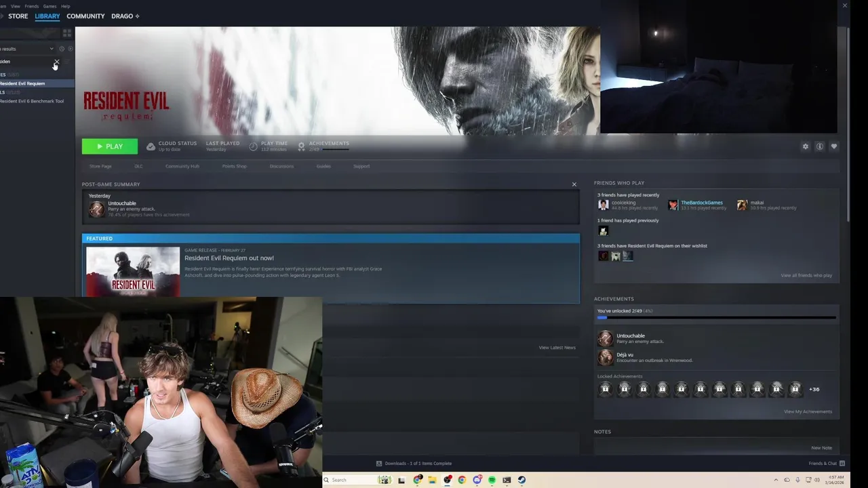Open the COMMUNITY tab
868x488 pixels.
click(85, 16)
